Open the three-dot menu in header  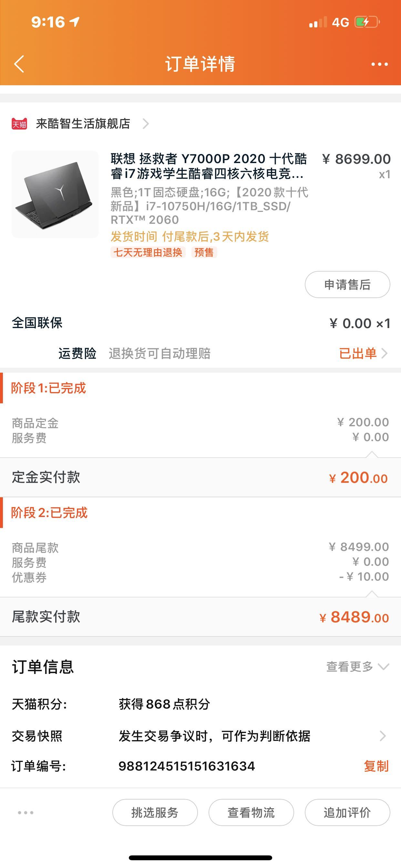(x=379, y=64)
